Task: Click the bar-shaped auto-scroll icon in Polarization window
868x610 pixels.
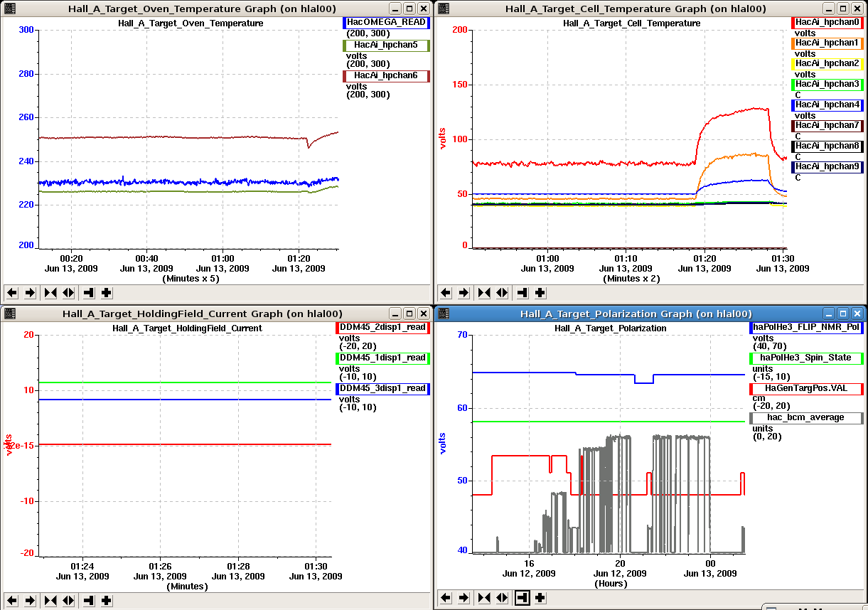Action: (523, 598)
